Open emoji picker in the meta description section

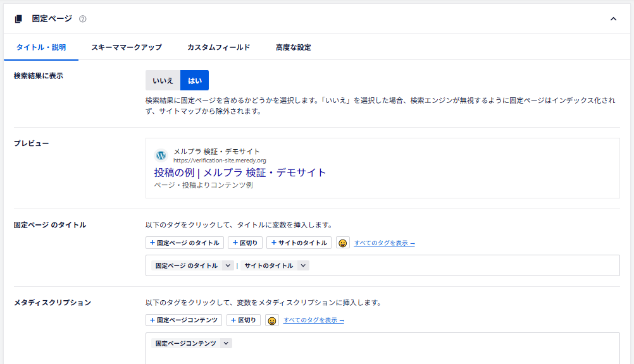pos(271,320)
